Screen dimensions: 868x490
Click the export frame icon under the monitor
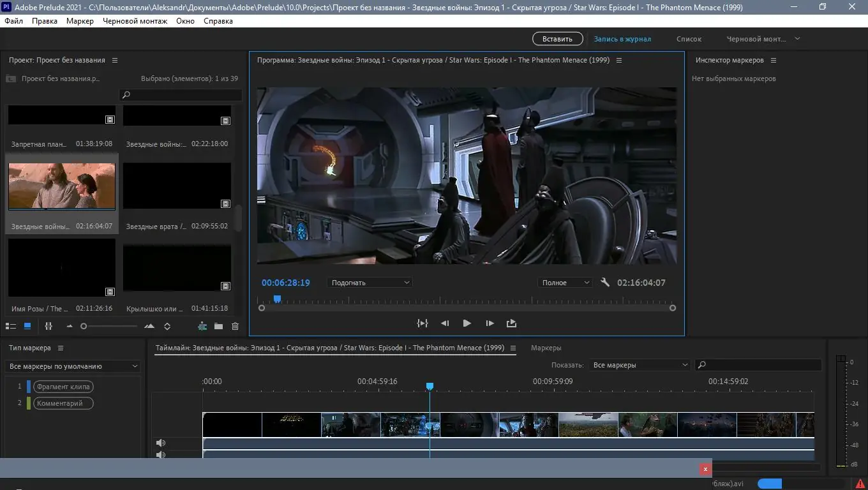point(511,323)
